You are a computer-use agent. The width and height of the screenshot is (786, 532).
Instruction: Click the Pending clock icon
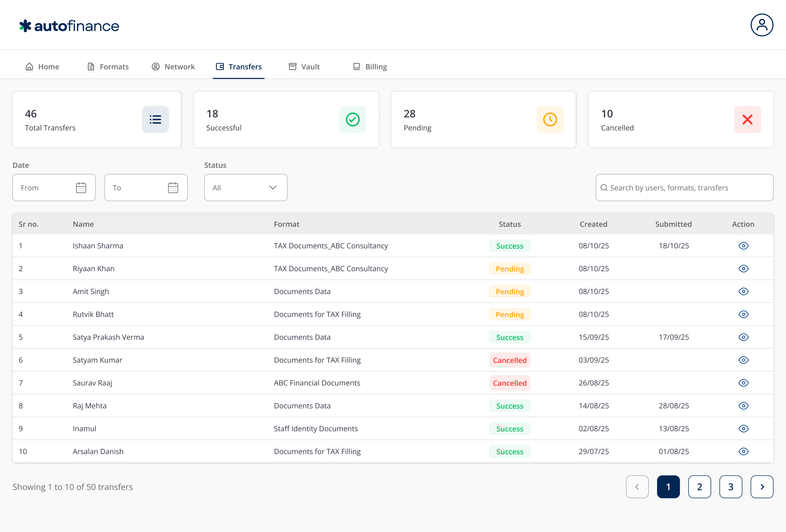point(550,119)
